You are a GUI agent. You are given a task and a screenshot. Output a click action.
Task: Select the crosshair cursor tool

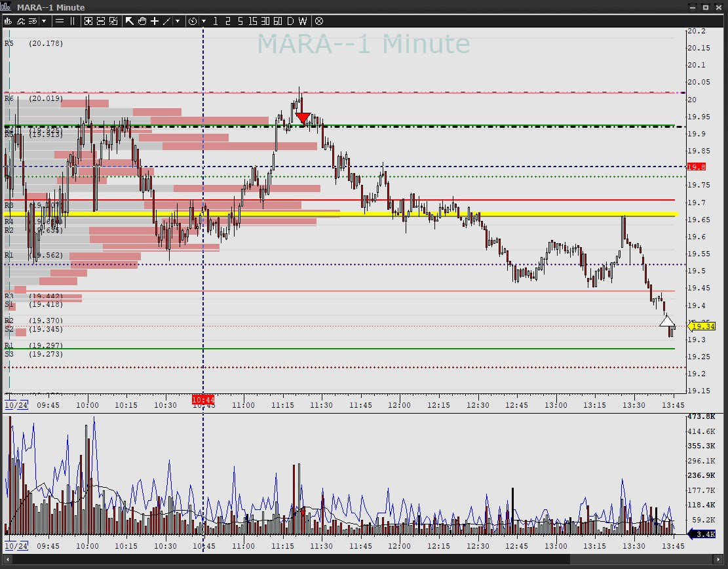click(x=155, y=21)
